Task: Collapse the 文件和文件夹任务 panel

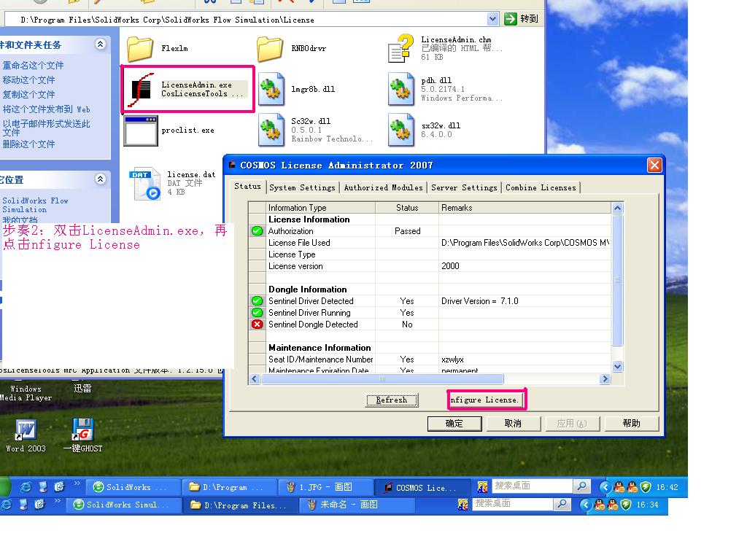Action: 100,44
